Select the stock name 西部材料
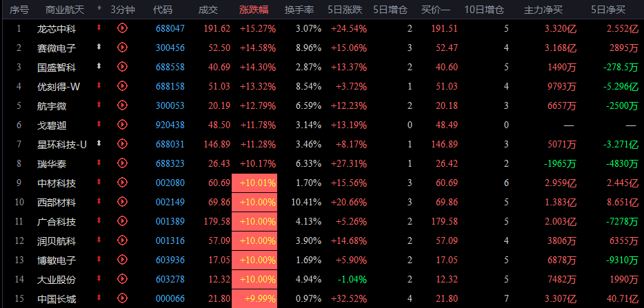This screenshot has height=308, width=644. [57, 203]
